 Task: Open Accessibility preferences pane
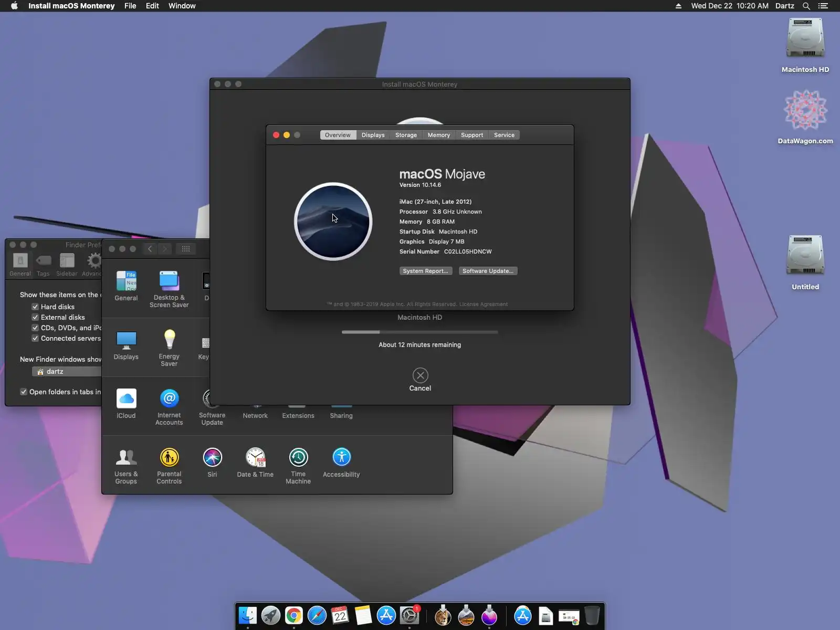click(341, 463)
